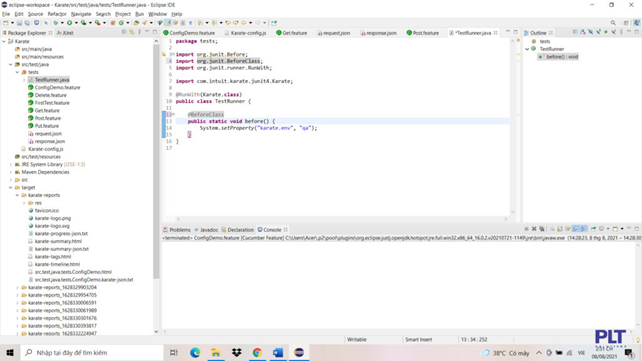The width and height of the screenshot is (642, 361).
Task: Collapse the target folder
Action: tap(11, 187)
